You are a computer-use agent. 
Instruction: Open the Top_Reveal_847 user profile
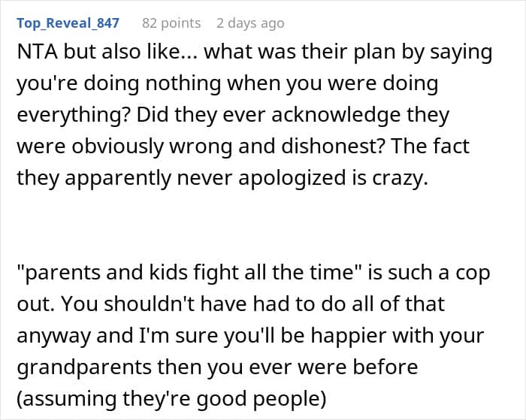tap(68, 23)
